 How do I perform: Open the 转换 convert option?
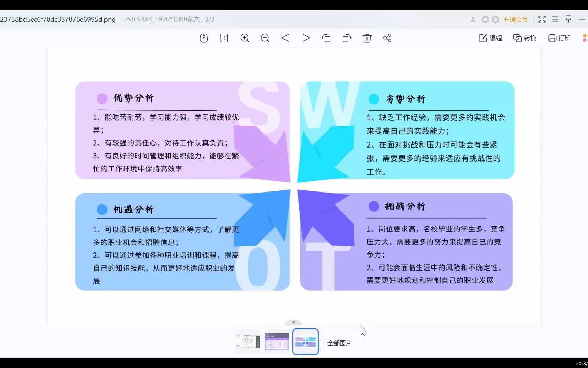525,38
